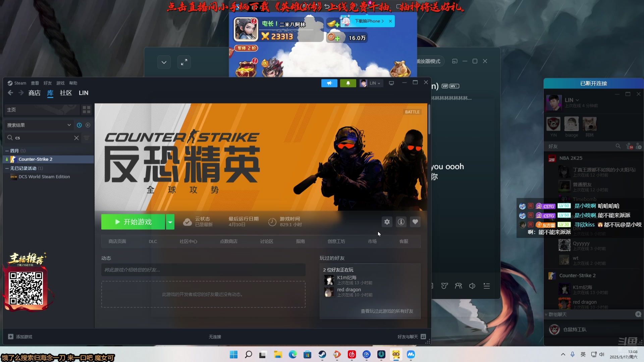The height and width of the screenshot is (362, 644).
Task: Open the green notifications bell
Action: [x=348, y=83]
